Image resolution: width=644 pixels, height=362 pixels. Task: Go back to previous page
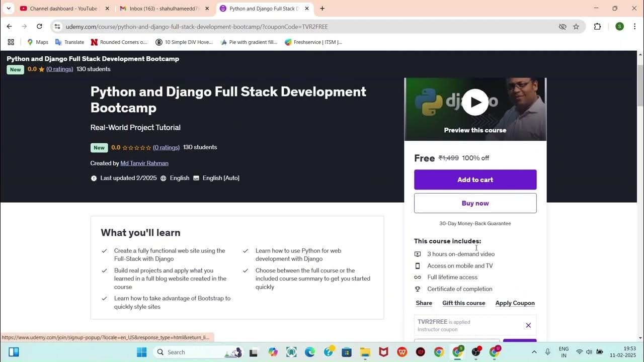[9, 27]
